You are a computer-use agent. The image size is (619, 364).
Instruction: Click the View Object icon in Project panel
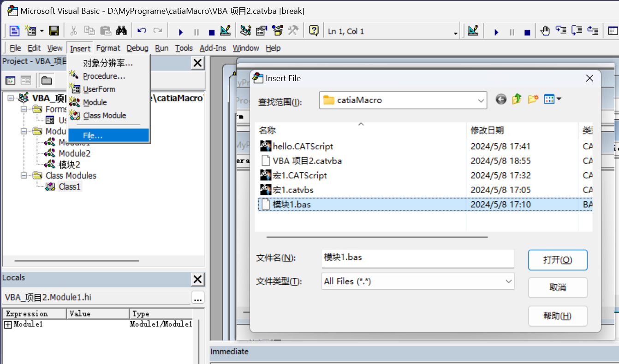[x=26, y=81]
